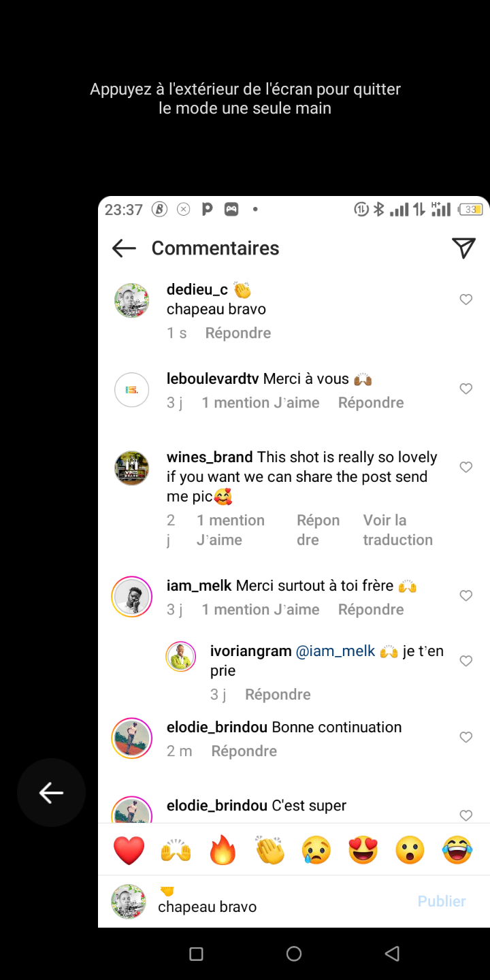The image size is (490, 980).
Task: Open the share paper-plane icon
Action: (x=463, y=248)
